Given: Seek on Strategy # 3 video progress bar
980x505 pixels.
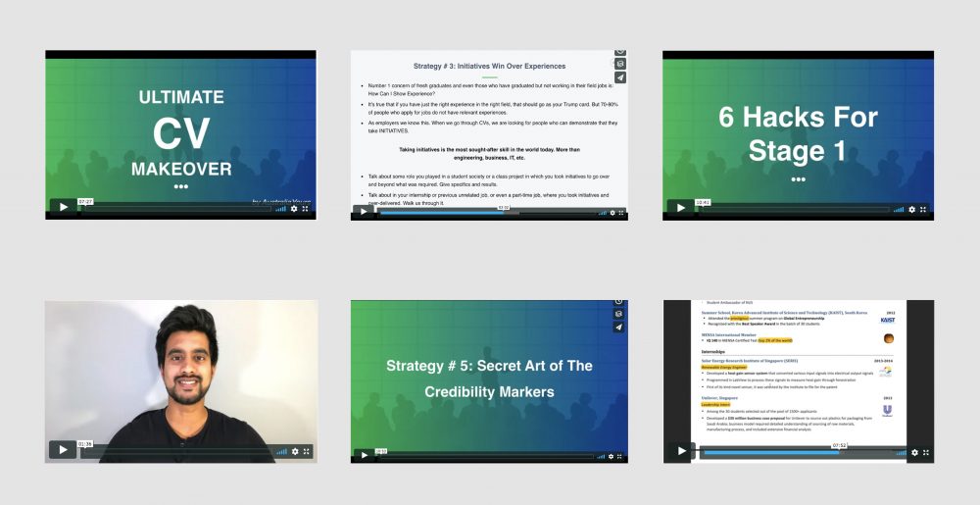Looking at the screenshot, I should (487, 213).
